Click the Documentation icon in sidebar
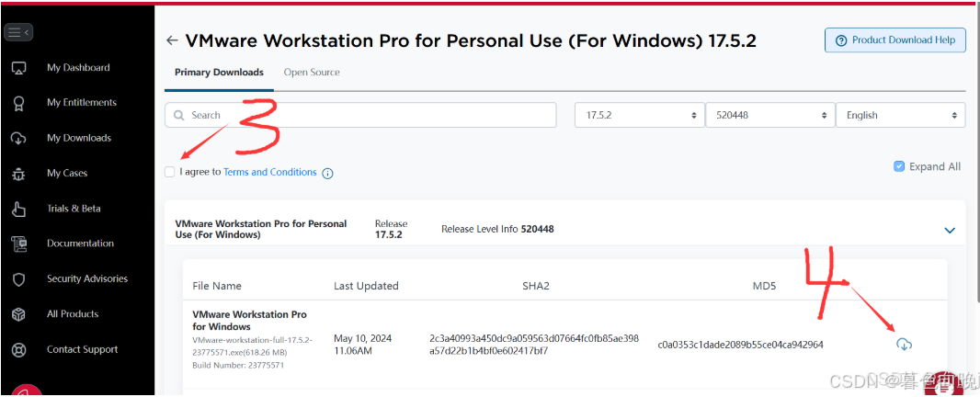Screen dimensions: 980x397 18,244
